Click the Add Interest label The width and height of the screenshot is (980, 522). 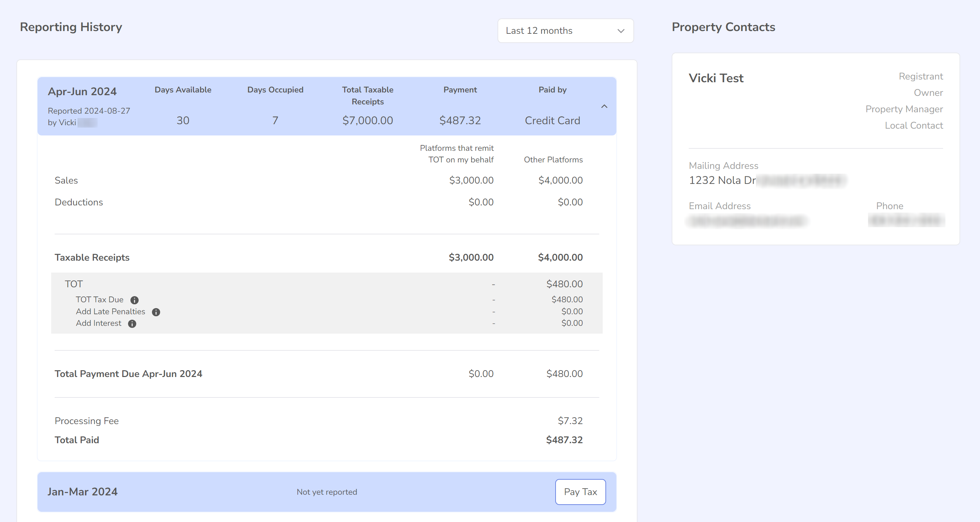coord(99,323)
